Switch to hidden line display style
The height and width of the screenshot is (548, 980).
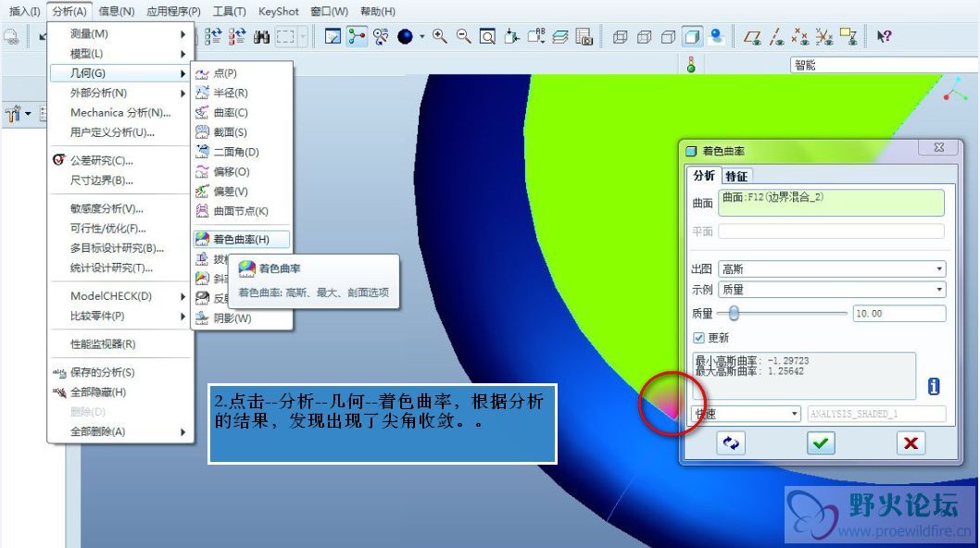[x=645, y=37]
